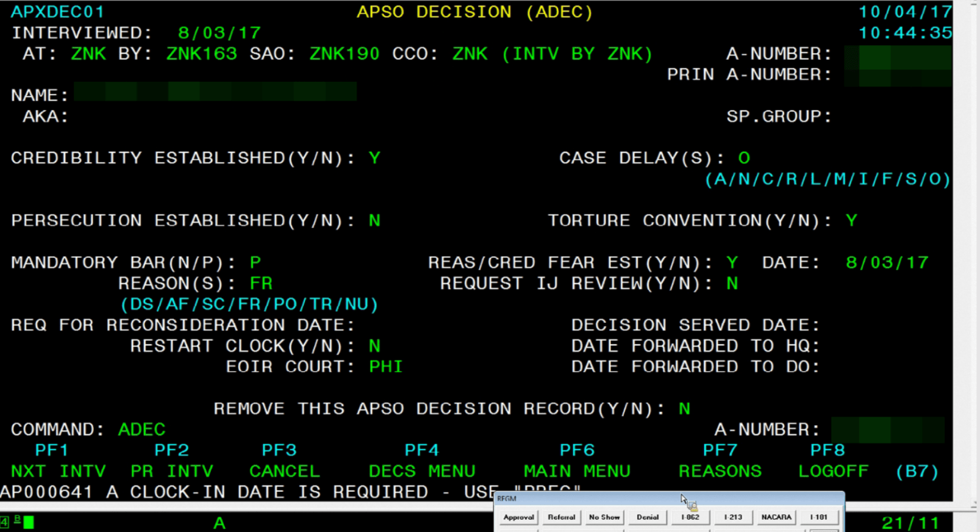Click Case Delay(s) O value field
980x532 pixels.
pos(744,158)
